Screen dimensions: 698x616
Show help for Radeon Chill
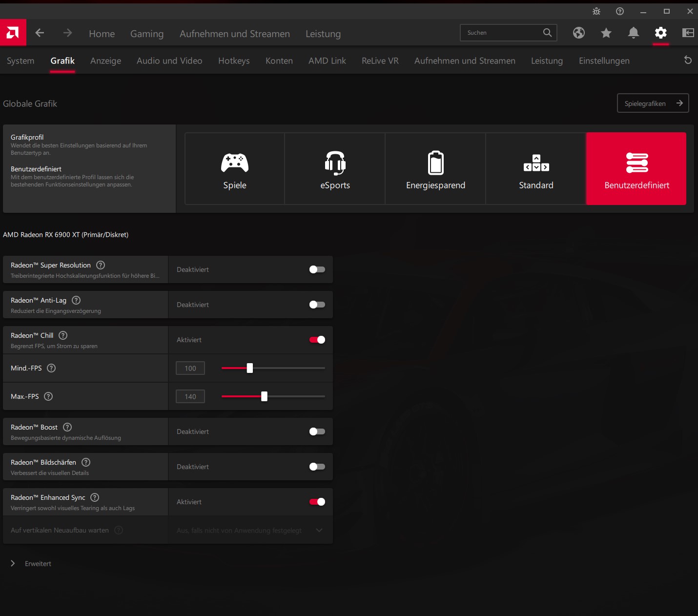coord(63,335)
